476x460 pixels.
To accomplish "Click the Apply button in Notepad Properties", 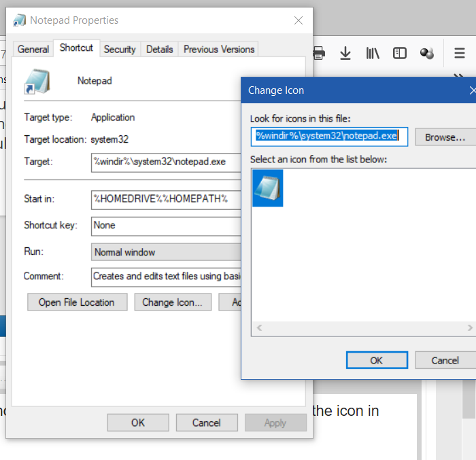I will 275,423.
